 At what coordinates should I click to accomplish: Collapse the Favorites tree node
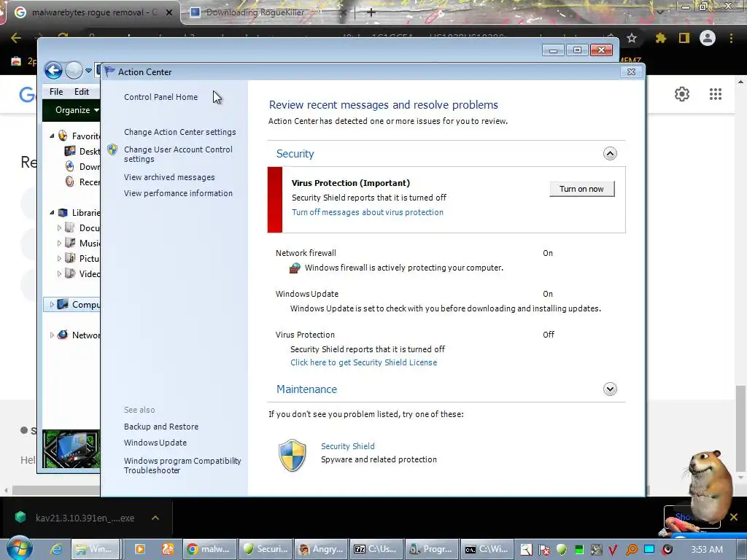pos(52,136)
